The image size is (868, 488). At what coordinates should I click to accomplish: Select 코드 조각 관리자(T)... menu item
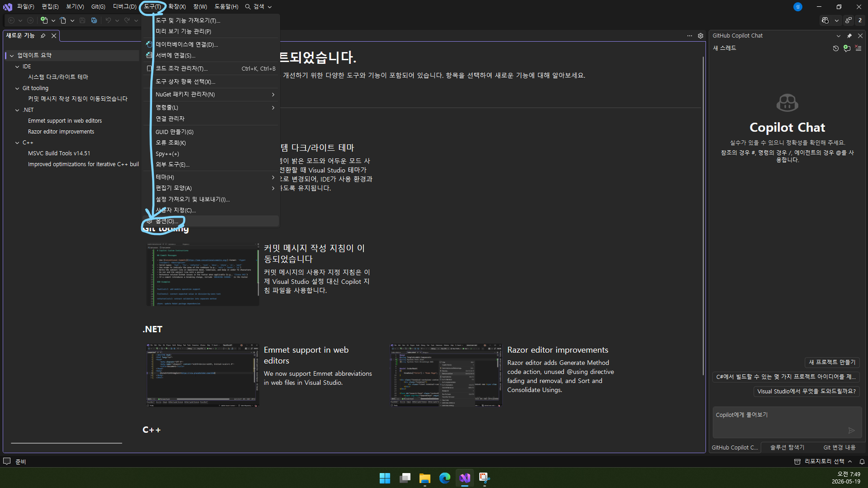pyautogui.click(x=211, y=69)
